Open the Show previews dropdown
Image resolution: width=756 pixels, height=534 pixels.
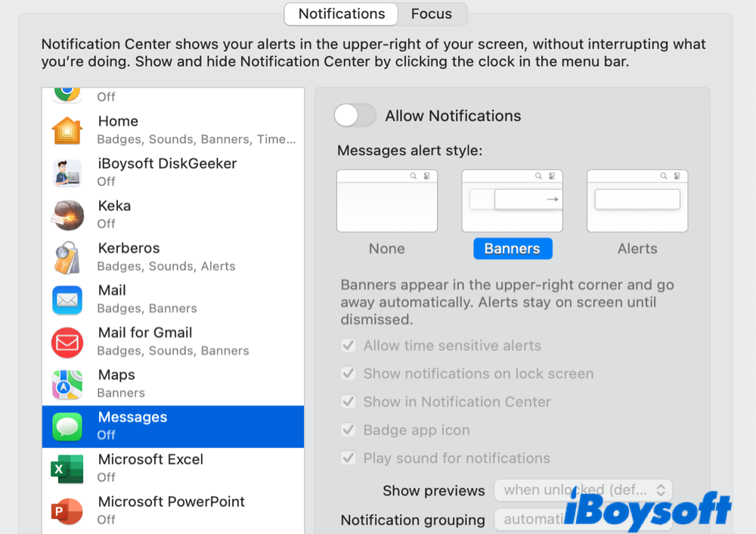(x=583, y=490)
